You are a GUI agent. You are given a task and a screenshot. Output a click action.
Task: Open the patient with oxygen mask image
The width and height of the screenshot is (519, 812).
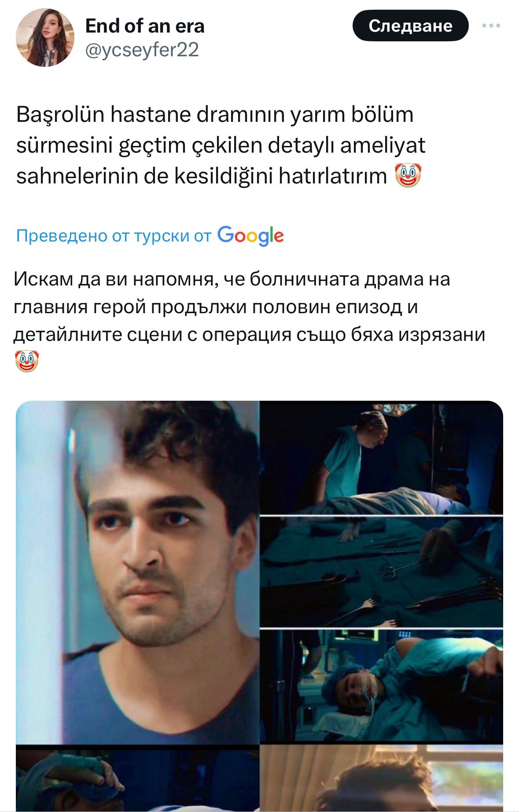pos(381,686)
